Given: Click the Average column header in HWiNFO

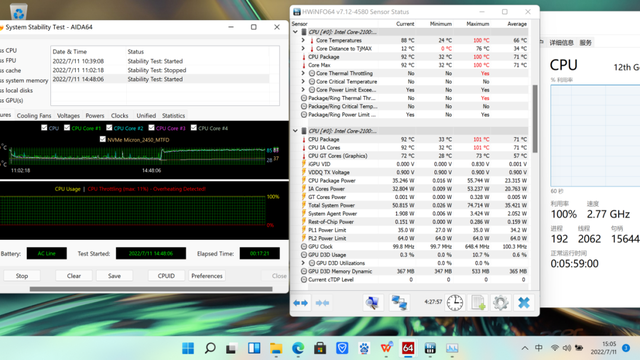Looking at the screenshot, I should click(x=517, y=24).
